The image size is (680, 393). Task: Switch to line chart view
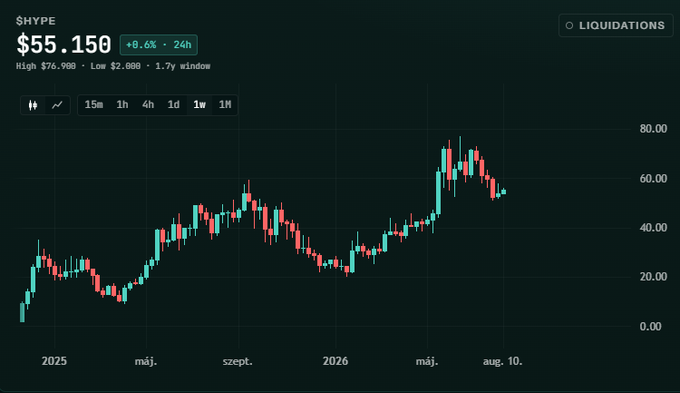tap(57, 105)
